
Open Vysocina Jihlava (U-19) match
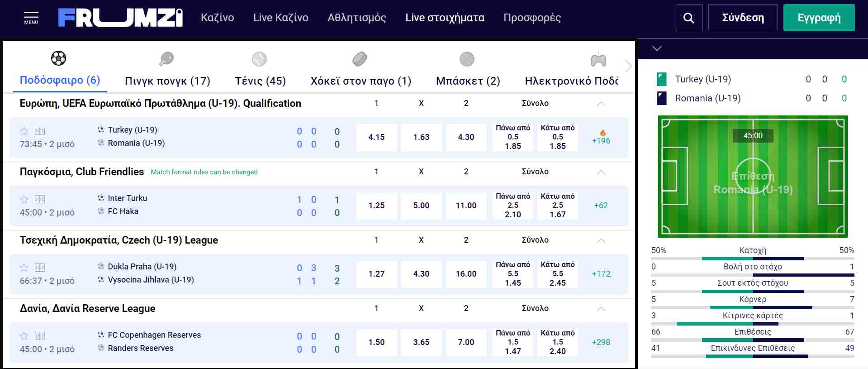point(151,280)
